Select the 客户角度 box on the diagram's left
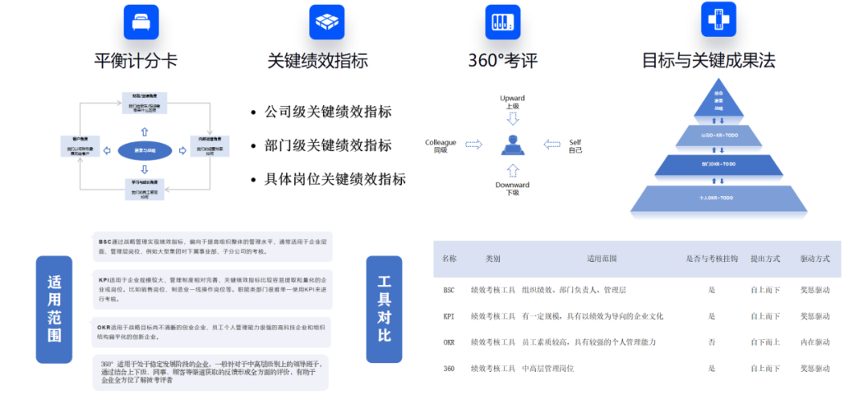 tap(81, 145)
